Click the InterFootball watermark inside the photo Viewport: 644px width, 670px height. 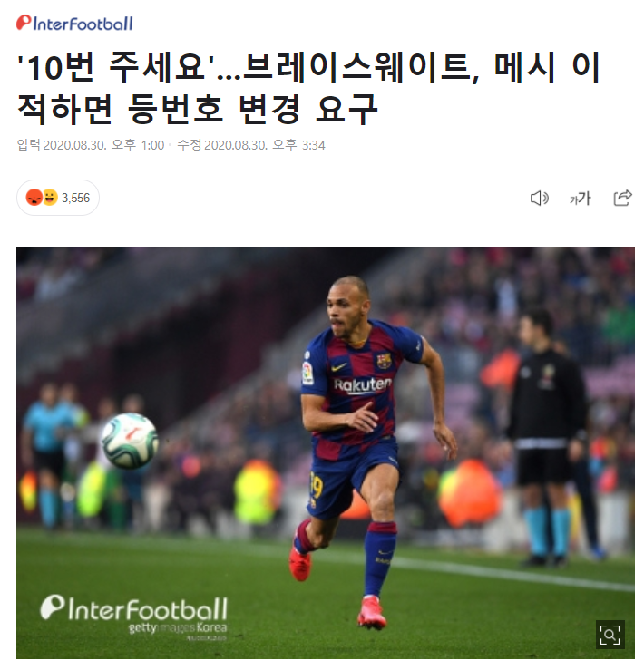coord(134,609)
